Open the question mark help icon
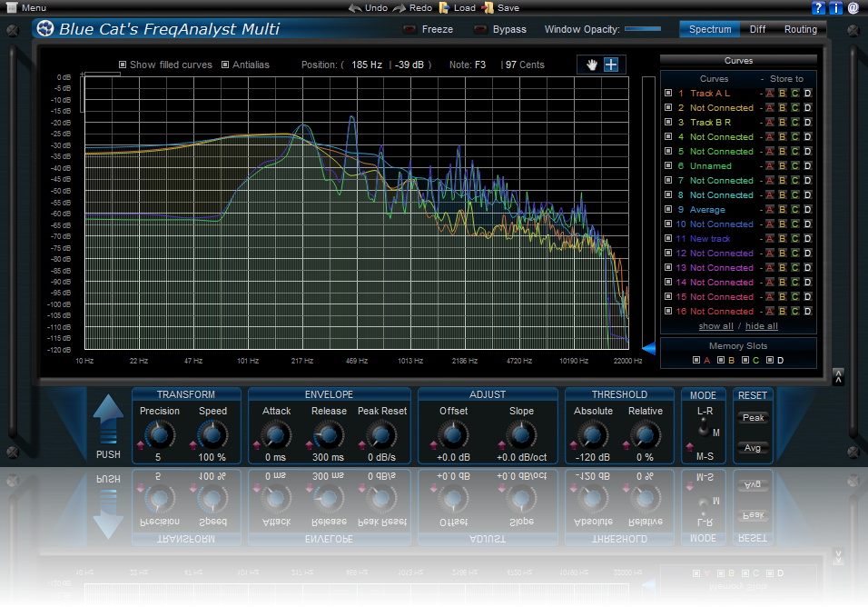The width and height of the screenshot is (868, 607). (818, 8)
